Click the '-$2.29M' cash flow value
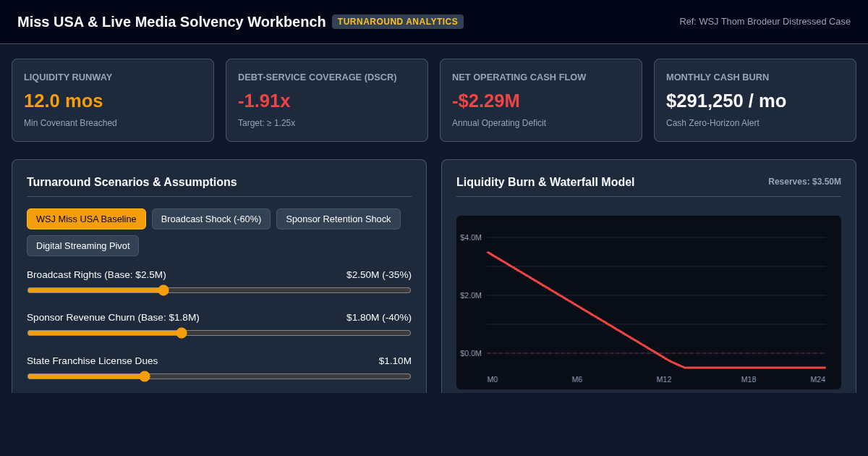Screen dimensions: 868x456 [x=486, y=101]
